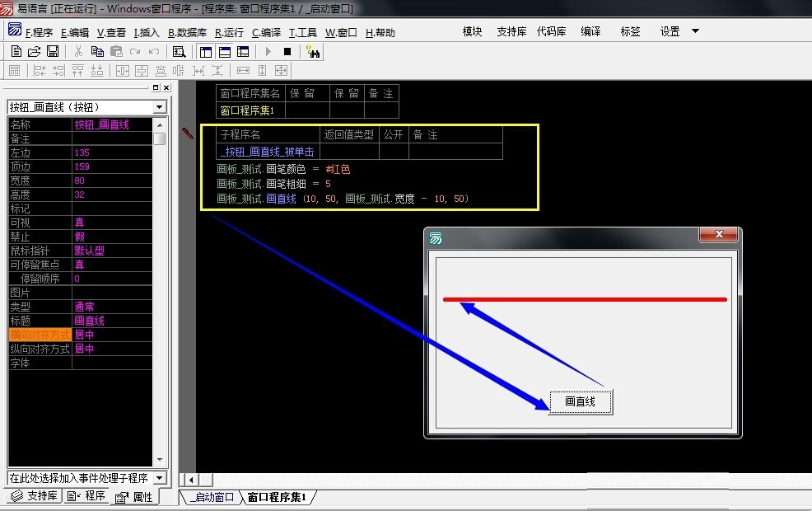Toggle the work panel layout icon
Screen dimensions: 812x511
206,51
